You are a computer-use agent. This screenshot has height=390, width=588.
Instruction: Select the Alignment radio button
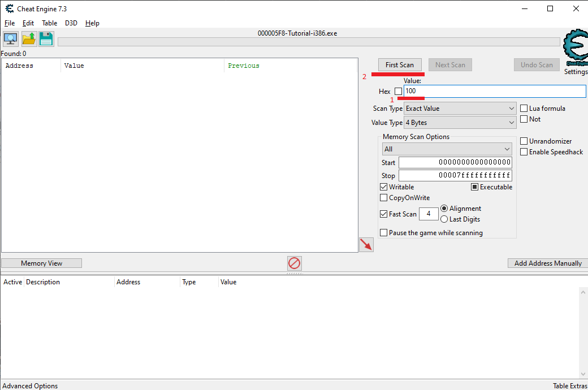(444, 209)
